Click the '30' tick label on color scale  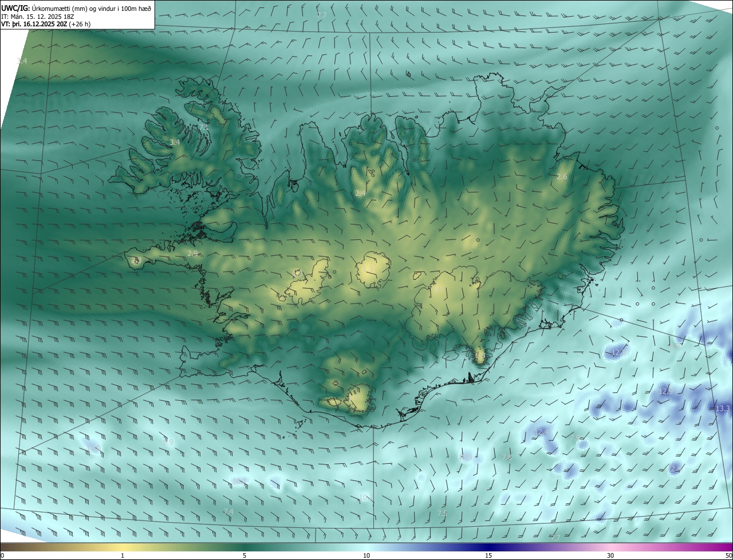(610, 555)
